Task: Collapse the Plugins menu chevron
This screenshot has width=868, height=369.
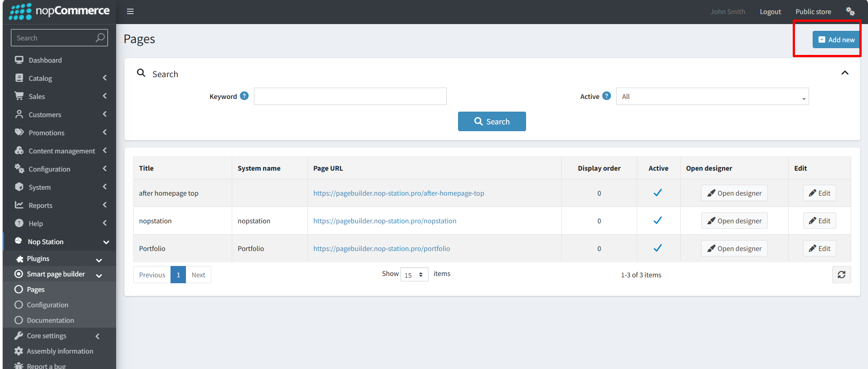Action: pos(99,260)
